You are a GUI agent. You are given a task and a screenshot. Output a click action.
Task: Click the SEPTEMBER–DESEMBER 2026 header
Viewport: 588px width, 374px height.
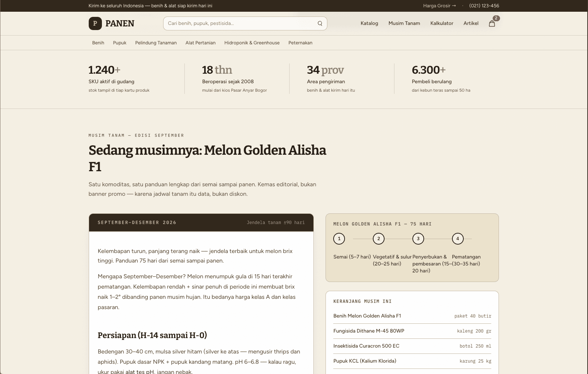click(x=137, y=223)
